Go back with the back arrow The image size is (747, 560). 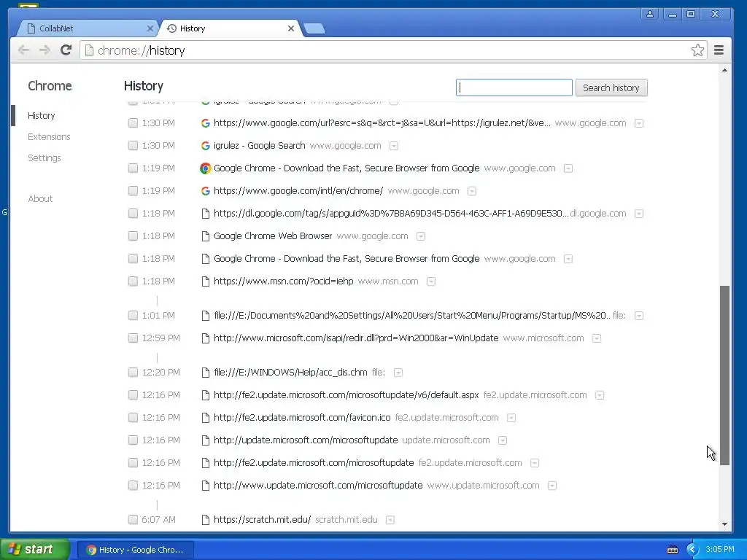pos(23,50)
